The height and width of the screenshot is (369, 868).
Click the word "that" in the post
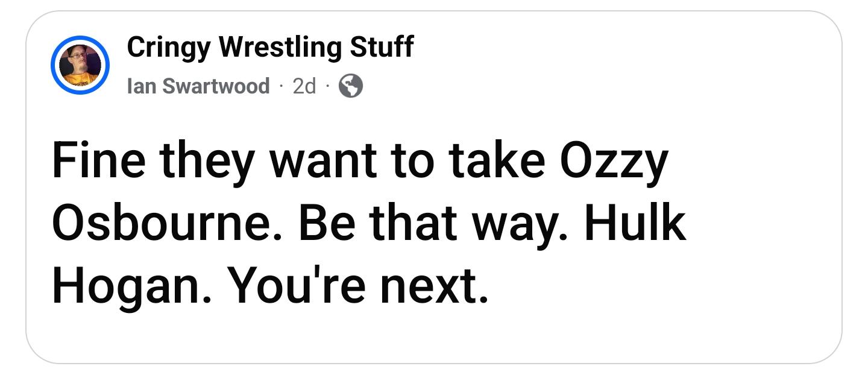point(412,224)
